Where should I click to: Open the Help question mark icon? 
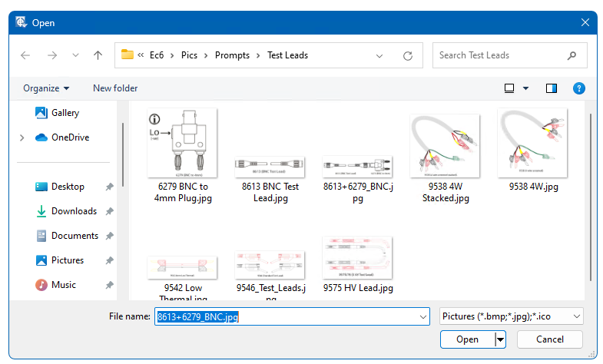[579, 88]
